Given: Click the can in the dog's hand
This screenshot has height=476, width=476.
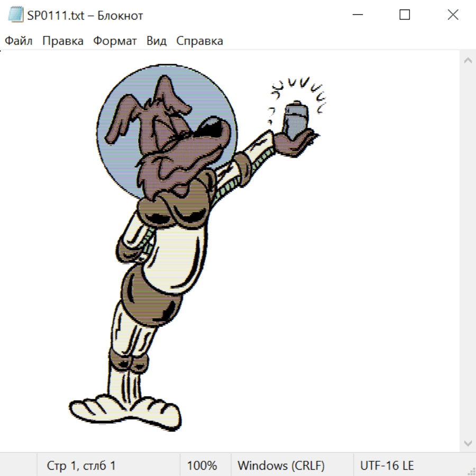Looking at the screenshot, I should coord(294,118).
